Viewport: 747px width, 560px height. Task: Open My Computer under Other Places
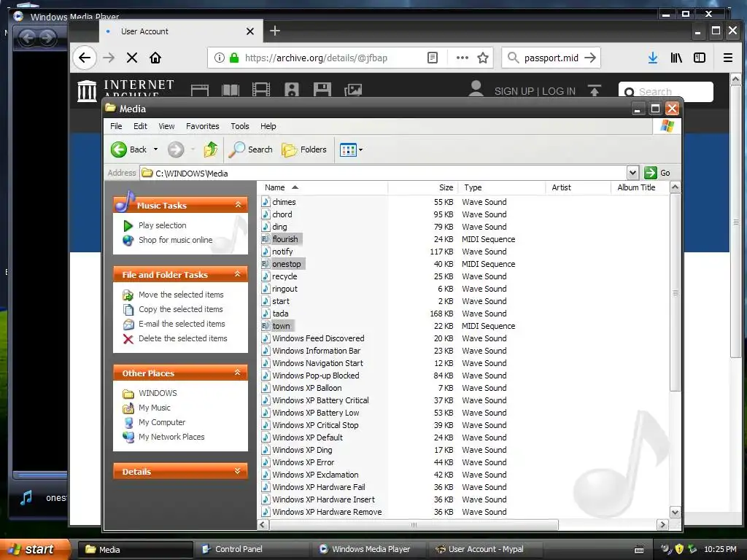coord(161,422)
